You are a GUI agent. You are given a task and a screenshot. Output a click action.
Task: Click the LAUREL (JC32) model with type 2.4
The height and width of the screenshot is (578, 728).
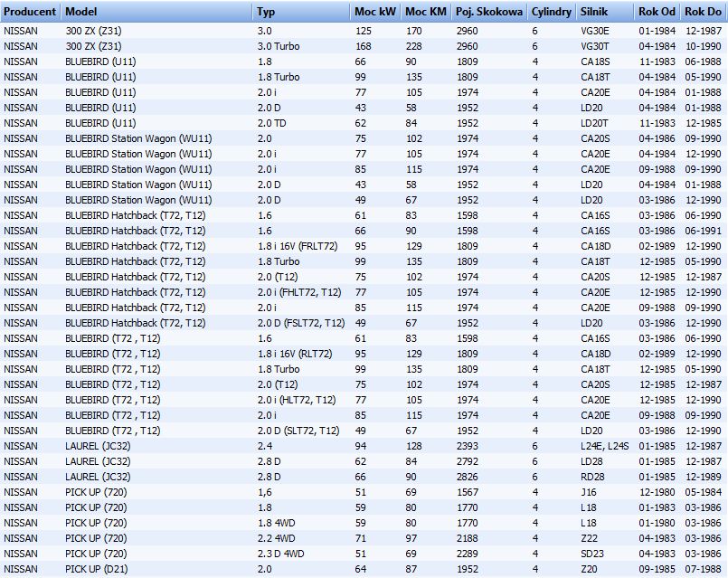click(x=98, y=446)
